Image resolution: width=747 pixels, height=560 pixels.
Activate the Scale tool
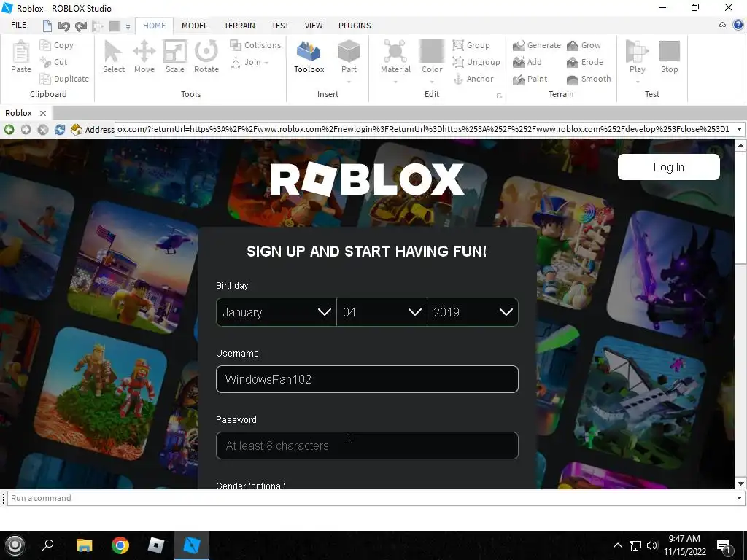click(x=175, y=57)
